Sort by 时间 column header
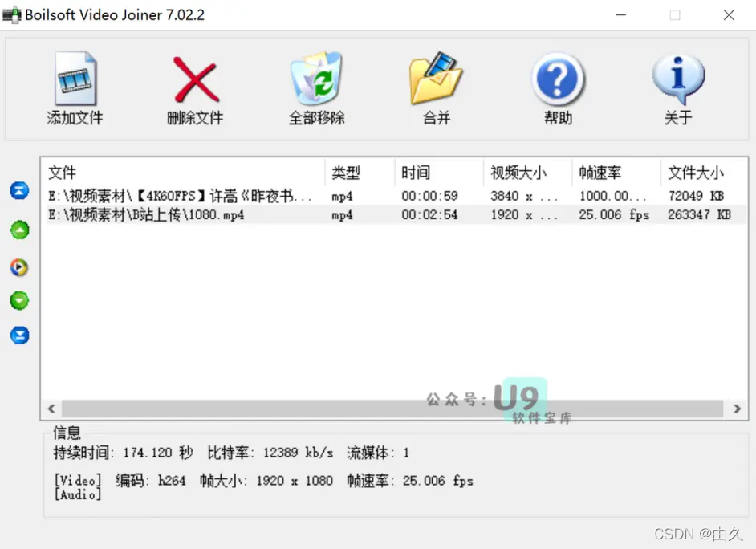Screen dimensions: 756x549 tap(439, 173)
